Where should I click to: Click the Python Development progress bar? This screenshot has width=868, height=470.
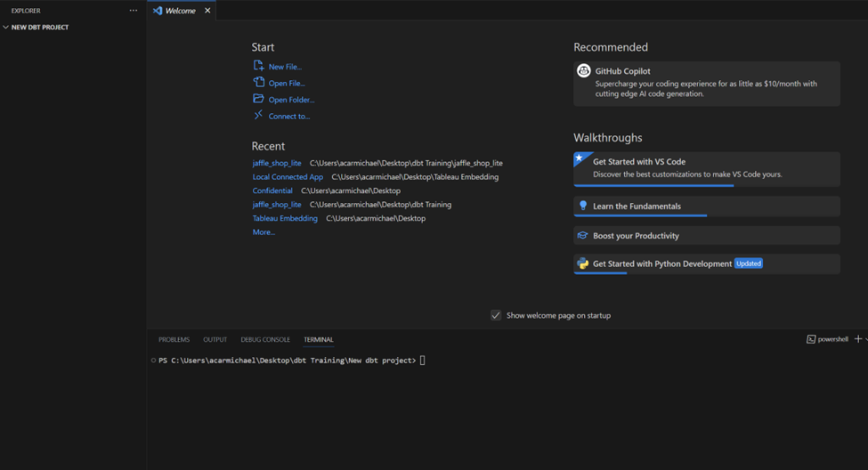[x=601, y=273]
